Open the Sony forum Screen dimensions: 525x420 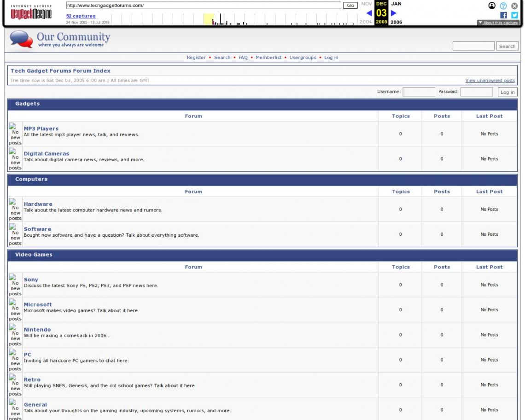coord(31,280)
